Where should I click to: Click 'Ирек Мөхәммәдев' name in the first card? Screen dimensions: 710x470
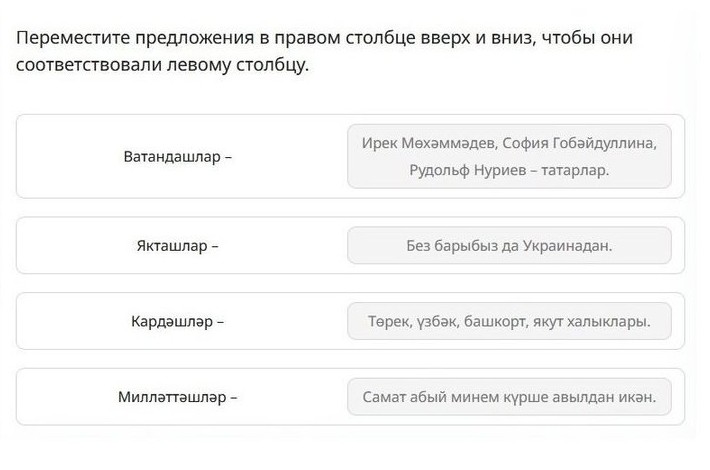coord(430,143)
